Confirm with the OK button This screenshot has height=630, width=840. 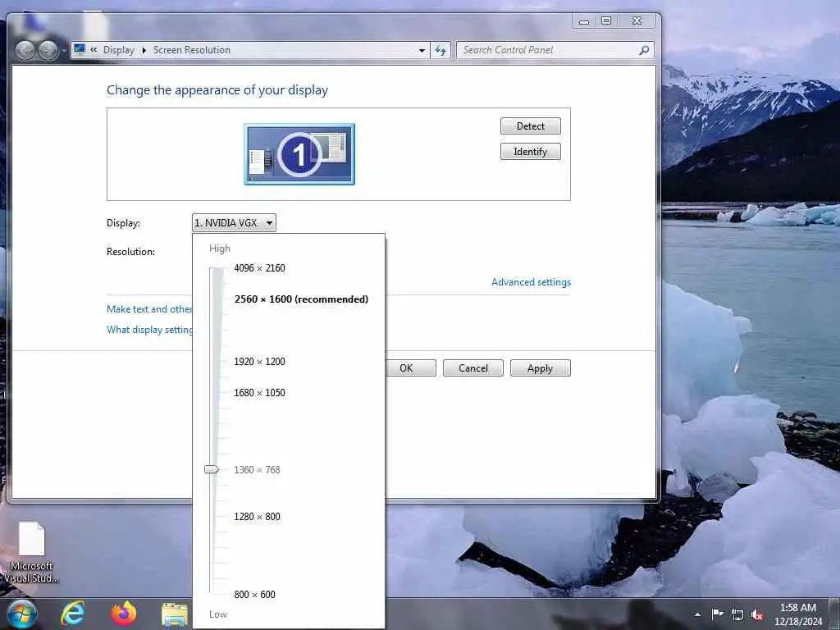coord(410,368)
